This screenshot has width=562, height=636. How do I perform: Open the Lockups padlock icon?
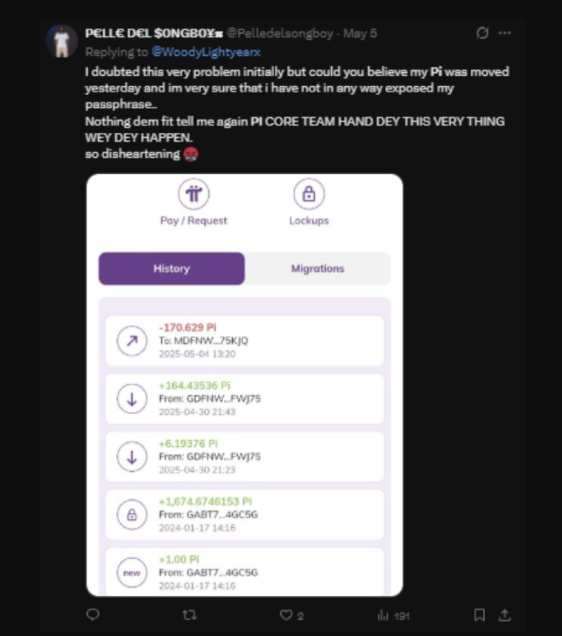pos(309,194)
